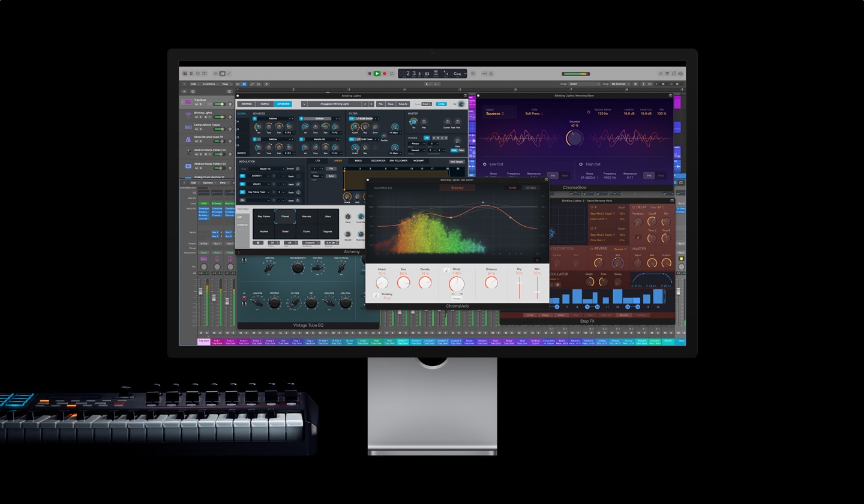The height and width of the screenshot is (504, 864).
Task: Open the Snap Smart dropdown
Action: (585, 84)
